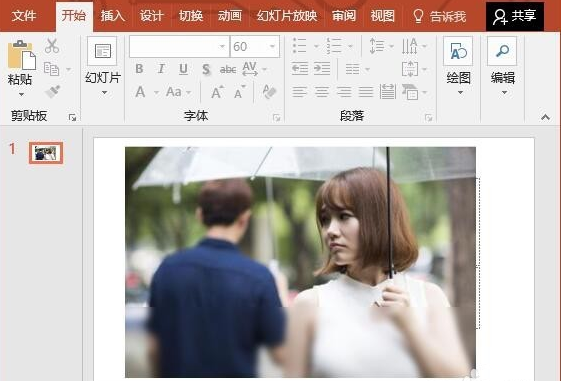
Task: Open the Drawing (绘图) shapes icon
Action: click(458, 51)
